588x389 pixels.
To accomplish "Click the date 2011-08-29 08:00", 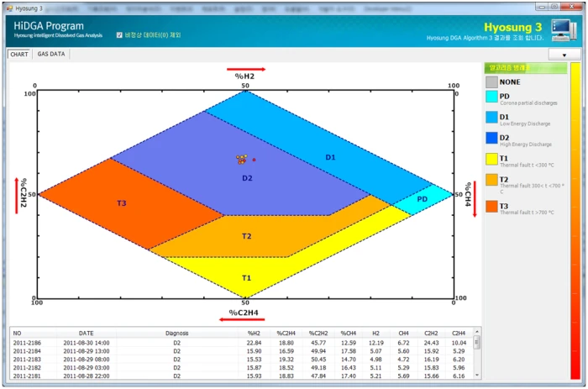I will (87, 360).
